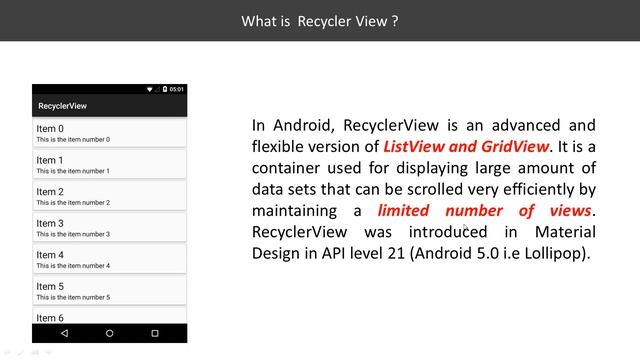The image size is (640, 360).
Task: Click the text 'API level 21'
Action: (x=362, y=253)
